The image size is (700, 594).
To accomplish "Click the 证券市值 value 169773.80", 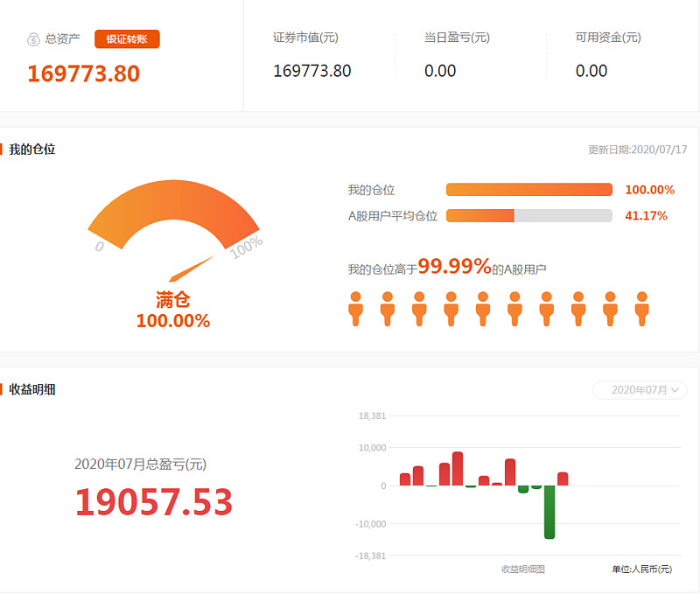I will click(x=312, y=71).
